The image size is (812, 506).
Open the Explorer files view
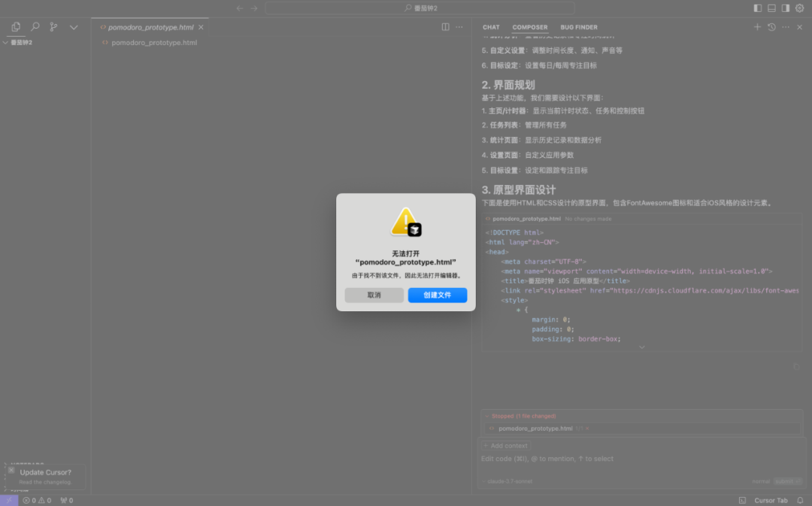(16, 27)
